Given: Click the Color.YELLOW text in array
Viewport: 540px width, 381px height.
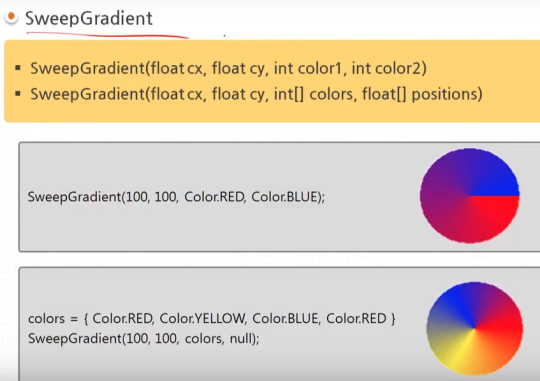Looking at the screenshot, I should click(203, 319).
